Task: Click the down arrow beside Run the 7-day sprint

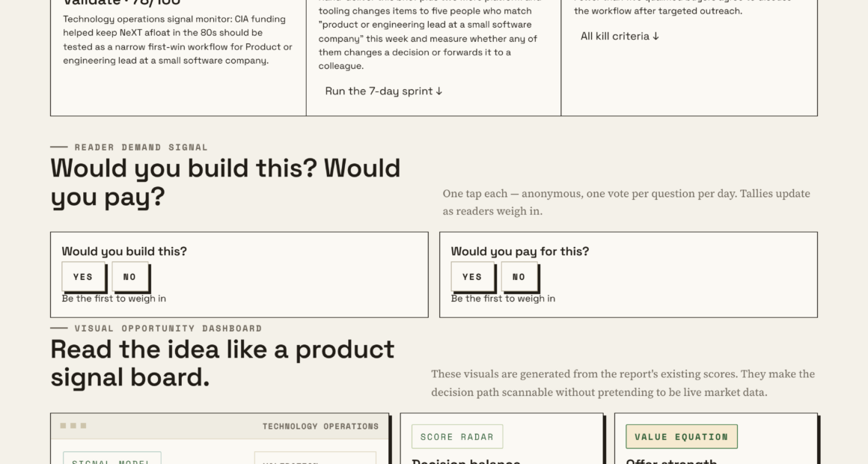Action: 439,91
